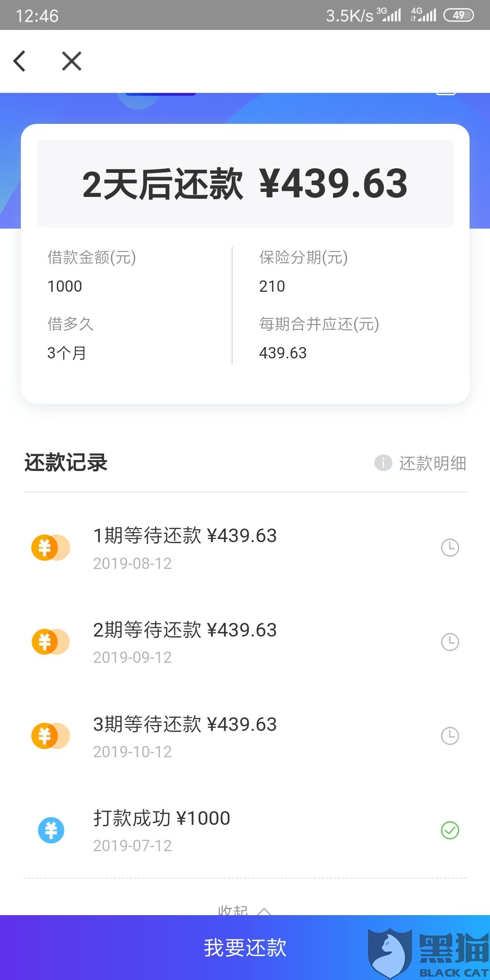Tap the 2天后还款 ¥439.63 banner
This screenshot has height=980, width=490.
pos(245,183)
